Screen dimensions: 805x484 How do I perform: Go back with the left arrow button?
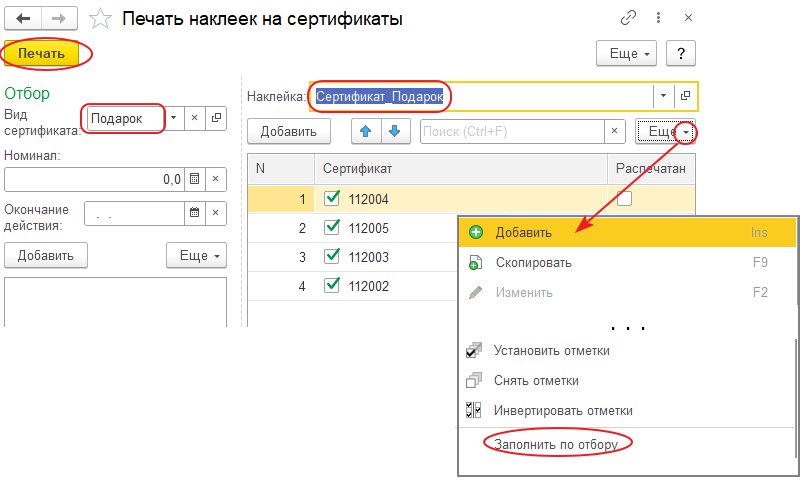pos(23,19)
